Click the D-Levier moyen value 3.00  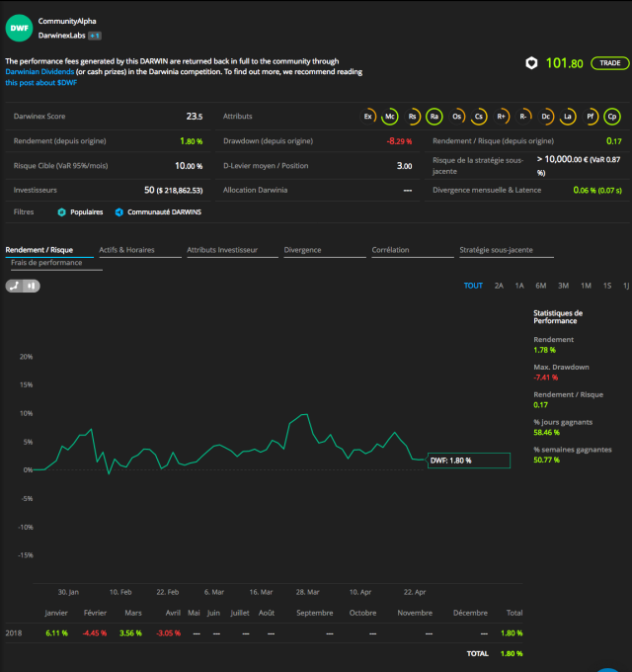coord(404,166)
